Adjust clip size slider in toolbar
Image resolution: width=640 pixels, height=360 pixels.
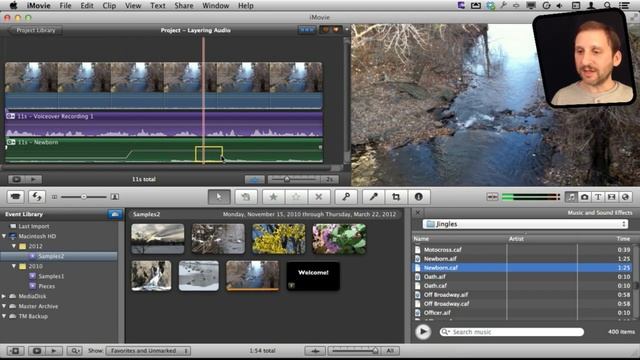pos(84,197)
